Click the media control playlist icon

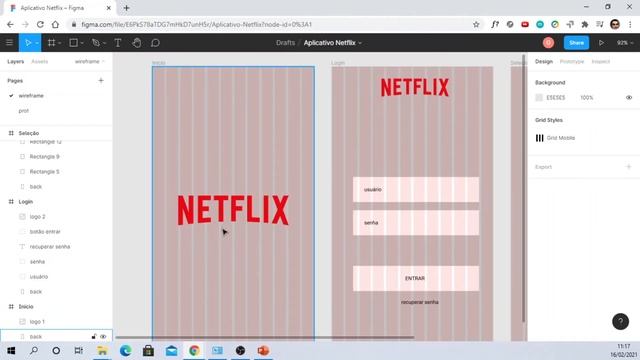coord(600,24)
